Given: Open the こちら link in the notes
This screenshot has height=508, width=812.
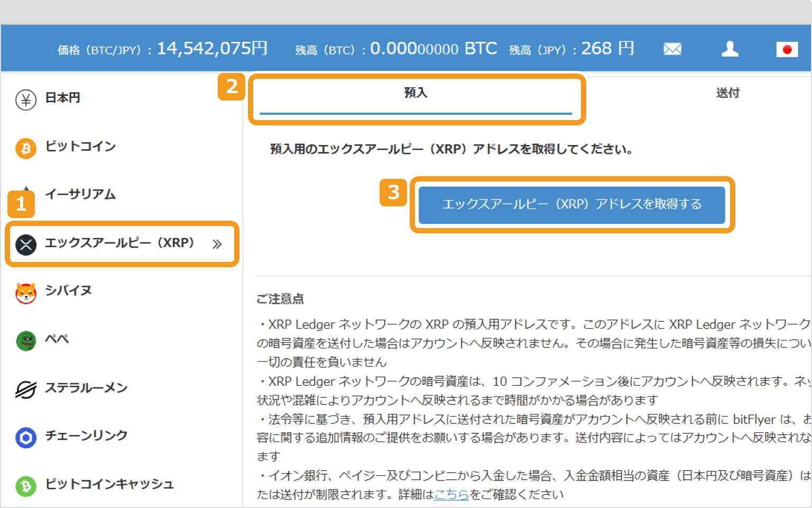Looking at the screenshot, I should point(451,494).
